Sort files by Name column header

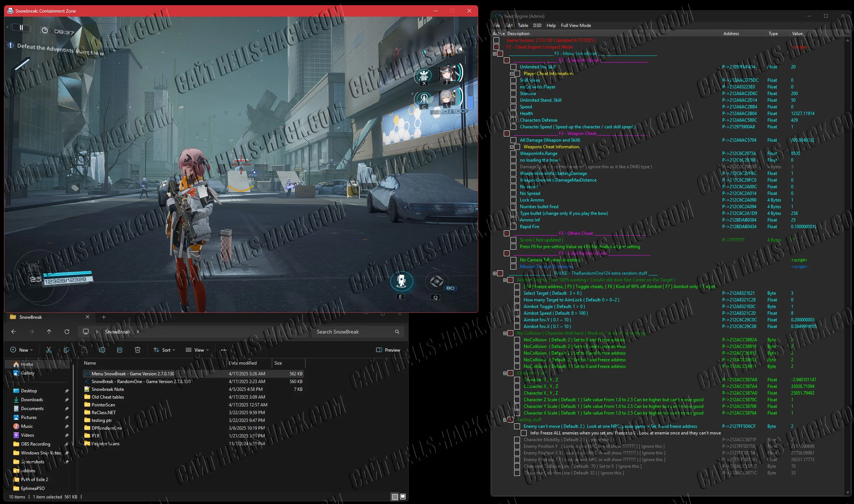(90, 363)
